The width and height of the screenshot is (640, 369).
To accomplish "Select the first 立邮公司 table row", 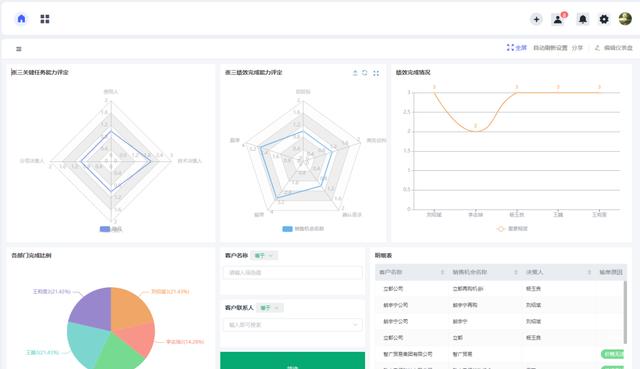I will 499,289.
